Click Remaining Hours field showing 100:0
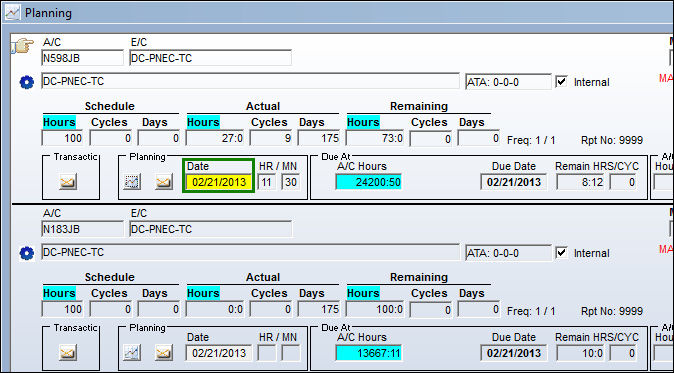The image size is (674, 373). click(375, 309)
